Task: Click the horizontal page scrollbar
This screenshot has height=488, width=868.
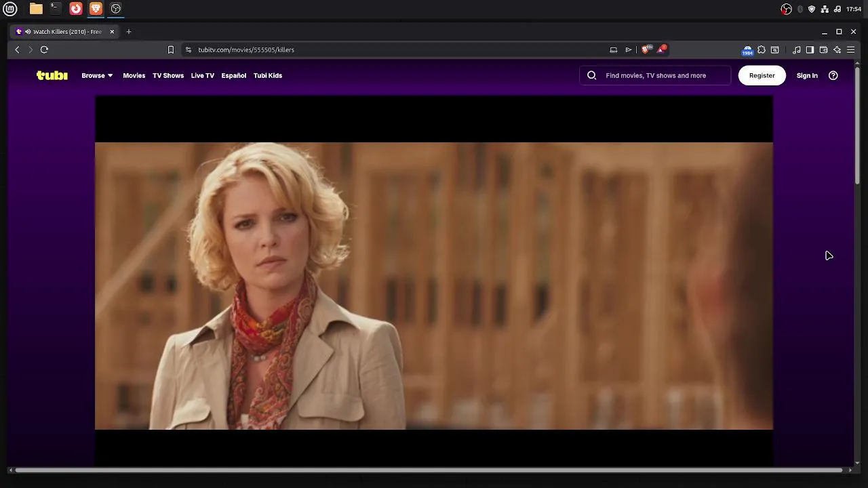Action: coord(429,470)
